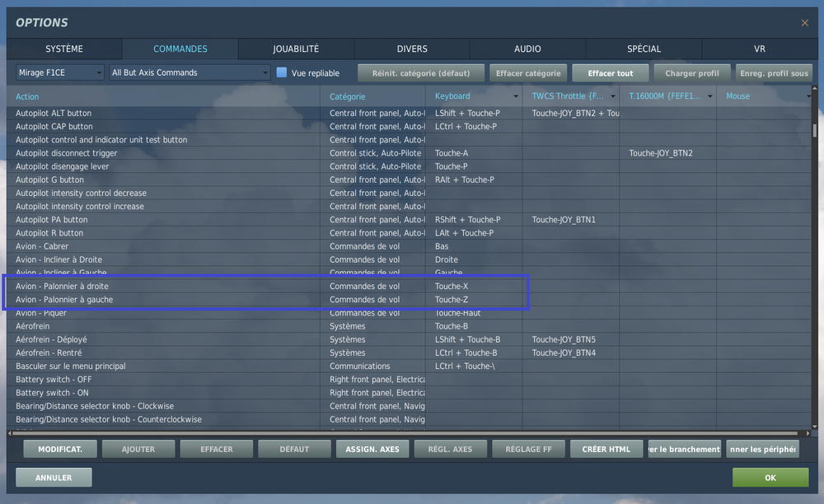The height and width of the screenshot is (504, 824).
Task: Click the CRÉER HTML button
Action: (606, 449)
